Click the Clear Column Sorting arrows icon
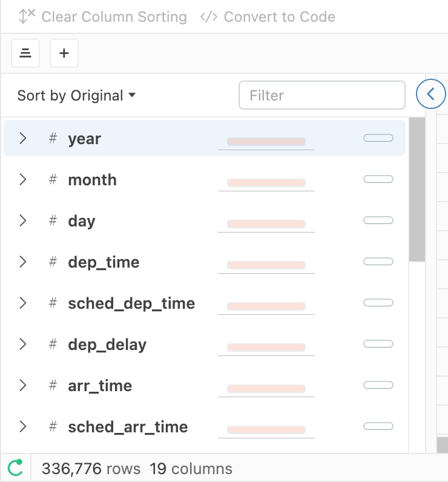448x482 pixels. 27,16
